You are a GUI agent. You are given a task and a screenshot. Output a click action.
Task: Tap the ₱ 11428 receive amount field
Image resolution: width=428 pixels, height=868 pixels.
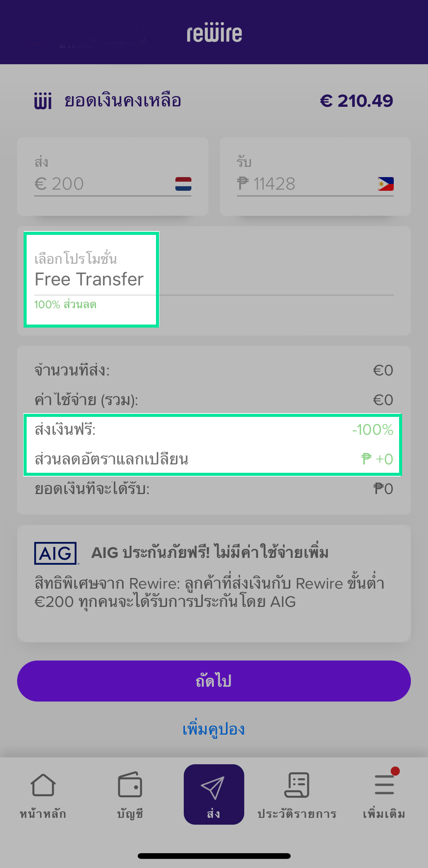[301, 184]
